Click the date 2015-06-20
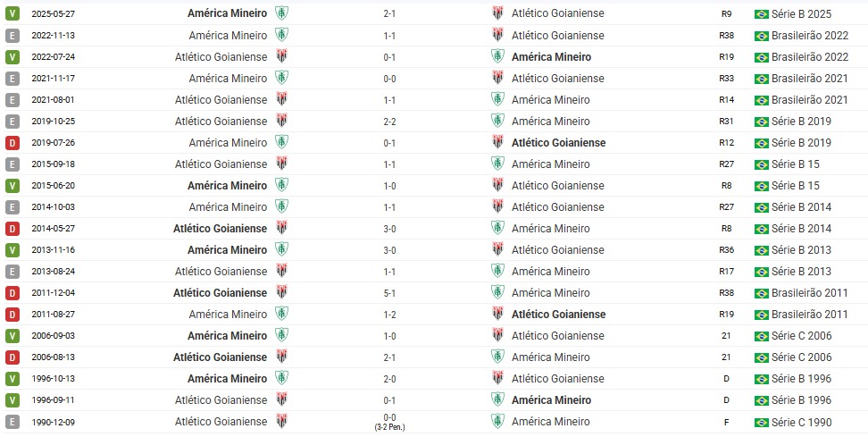Screen dimensions: 868x437 (54, 186)
